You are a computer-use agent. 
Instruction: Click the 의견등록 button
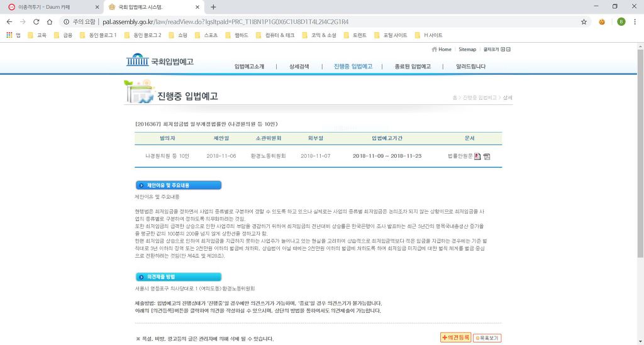pos(455,337)
